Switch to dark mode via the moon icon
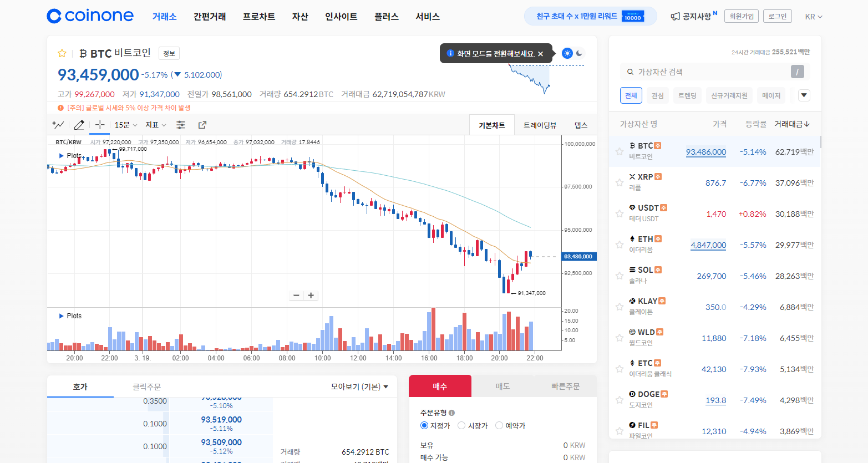Viewport: 868px width, 463px height. tap(580, 53)
